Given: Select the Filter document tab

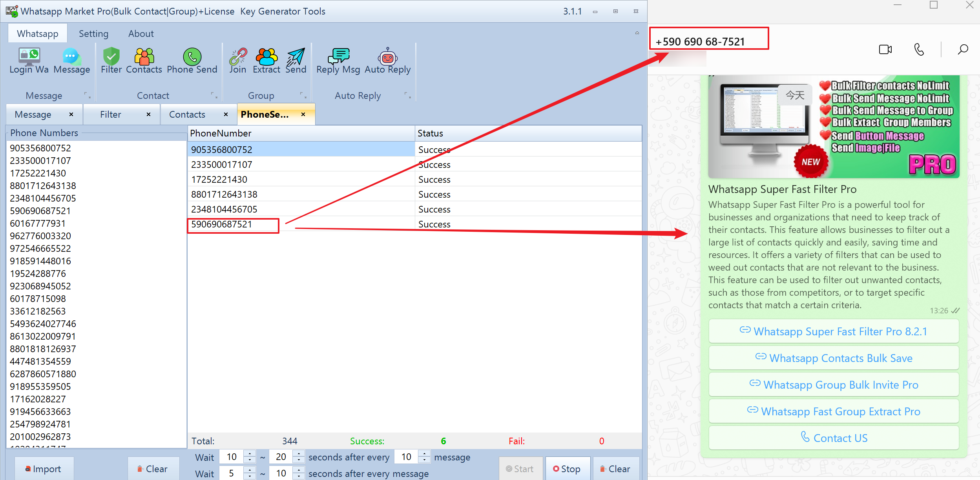Looking at the screenshot, I should 110,115.
